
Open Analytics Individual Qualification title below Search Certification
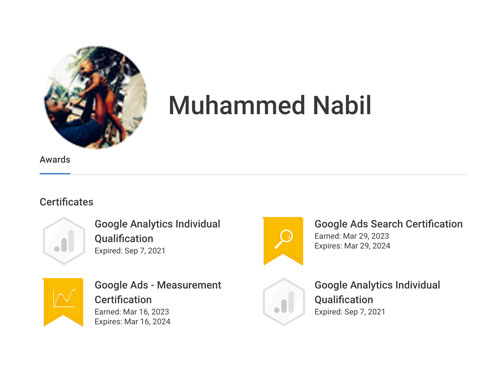[377, 292]
